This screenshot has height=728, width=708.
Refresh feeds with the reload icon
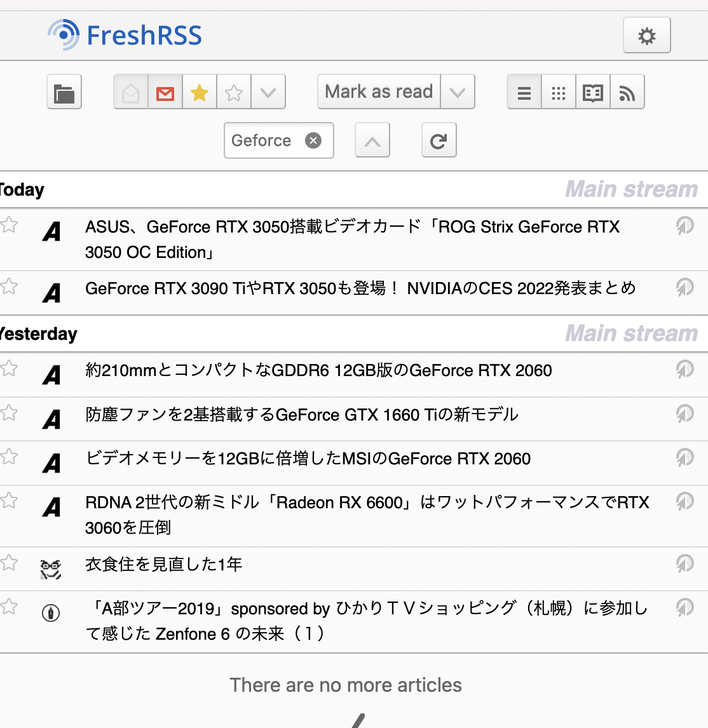tap(439, 140)
